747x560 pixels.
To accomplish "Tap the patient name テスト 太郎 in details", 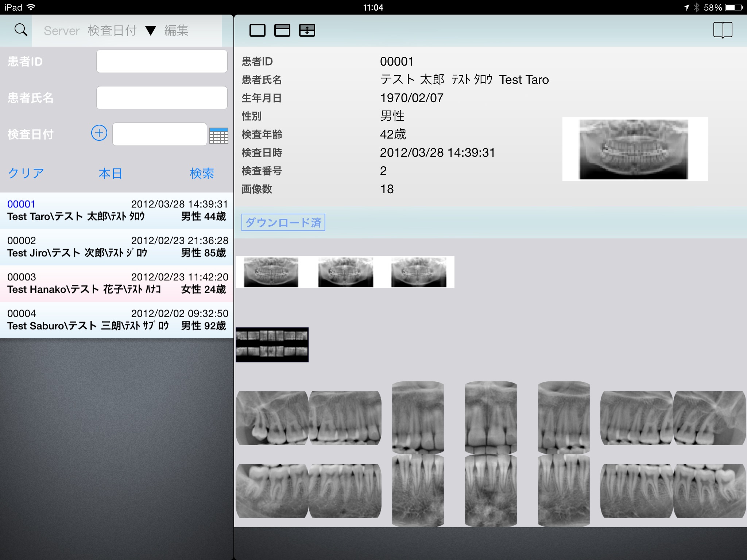I will tap(412, 79).
